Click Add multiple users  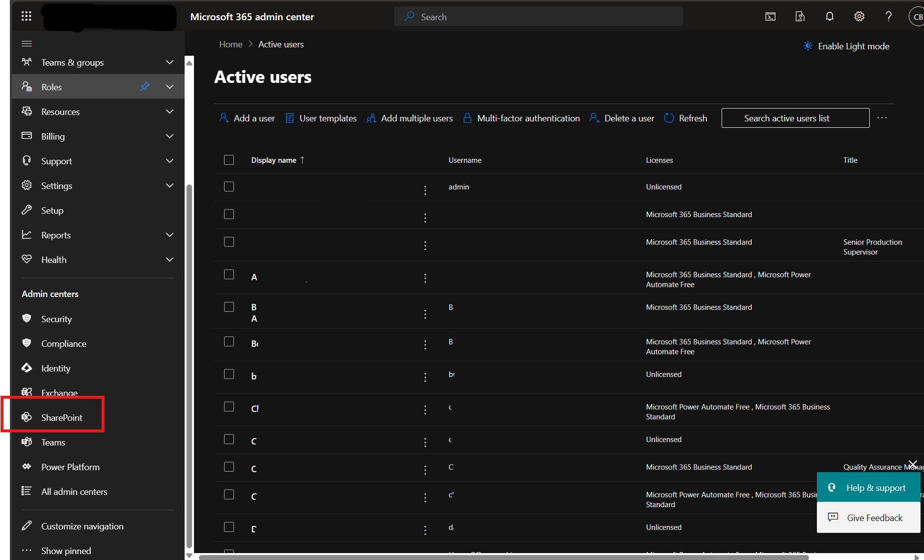410,118
